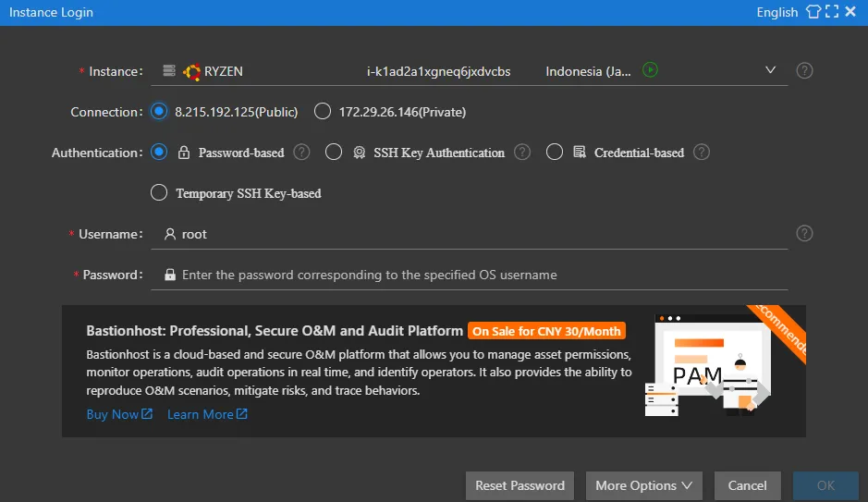Click the help icon beside Instance field
Screen dimensions: 868x502
804,71
